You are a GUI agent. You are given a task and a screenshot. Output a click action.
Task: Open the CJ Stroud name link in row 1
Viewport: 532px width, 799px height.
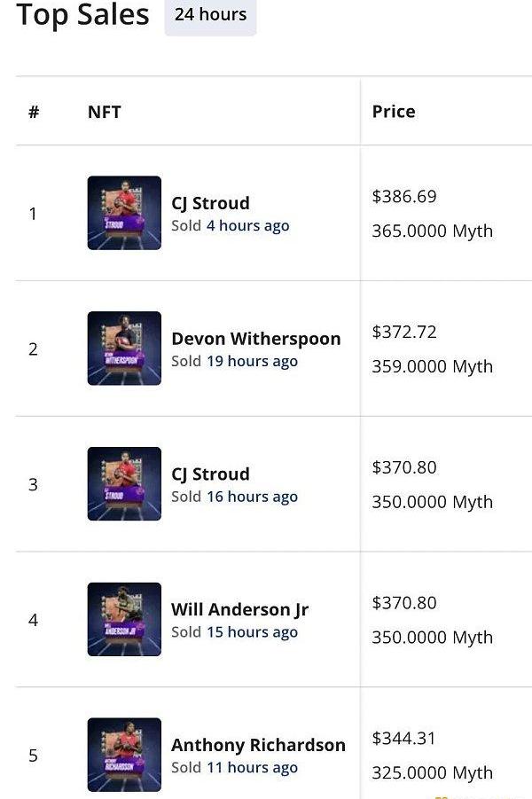(x=210, y=203)
